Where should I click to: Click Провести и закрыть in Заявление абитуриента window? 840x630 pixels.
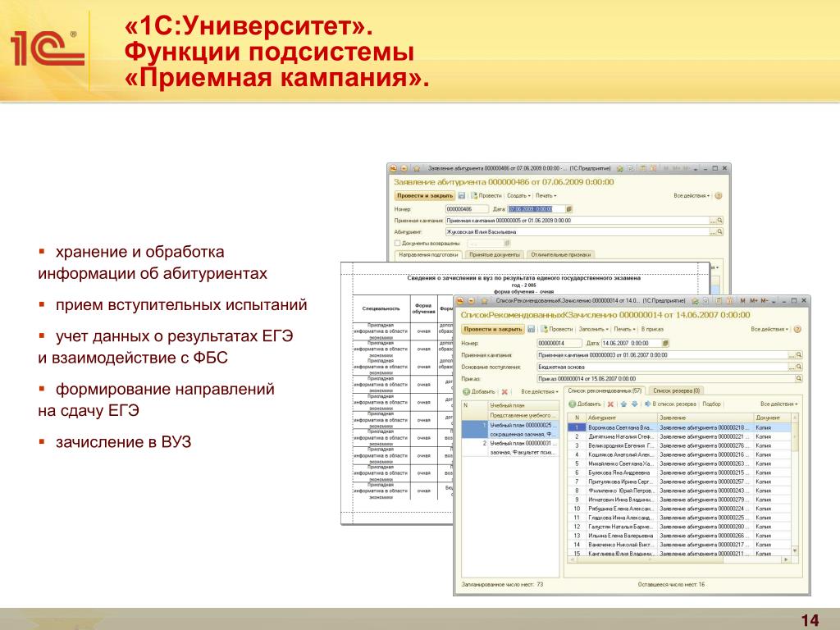point(425,195)
